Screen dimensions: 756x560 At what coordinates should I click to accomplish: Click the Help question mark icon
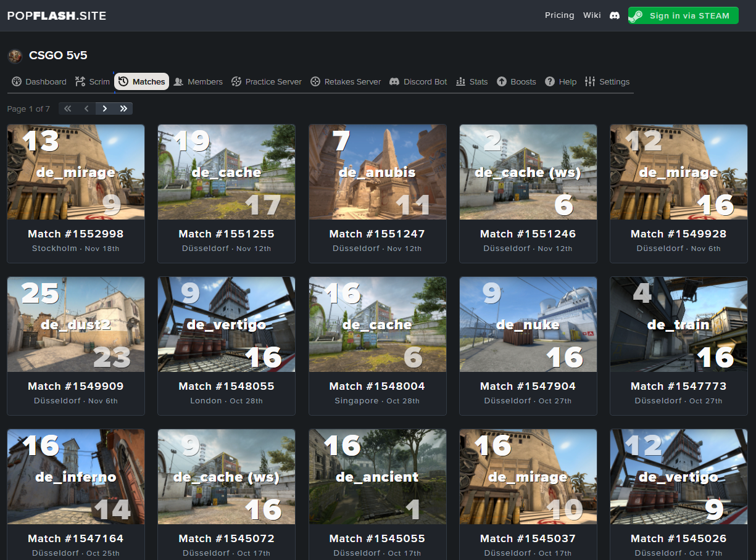(550, 81)
